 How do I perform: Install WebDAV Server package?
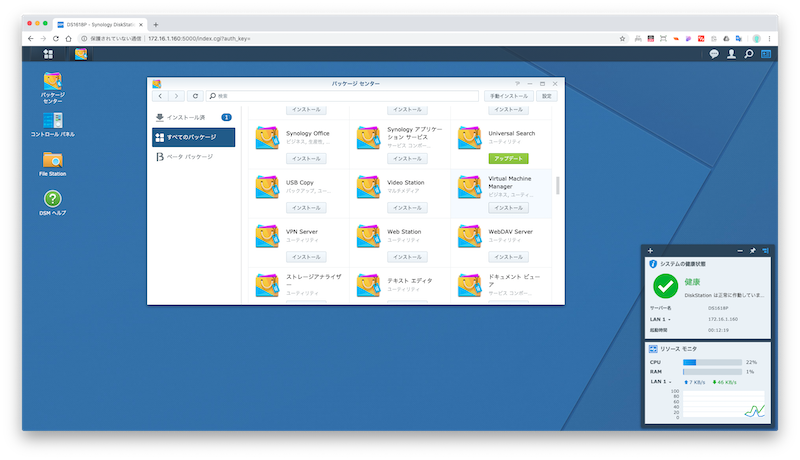coord(508,257)
